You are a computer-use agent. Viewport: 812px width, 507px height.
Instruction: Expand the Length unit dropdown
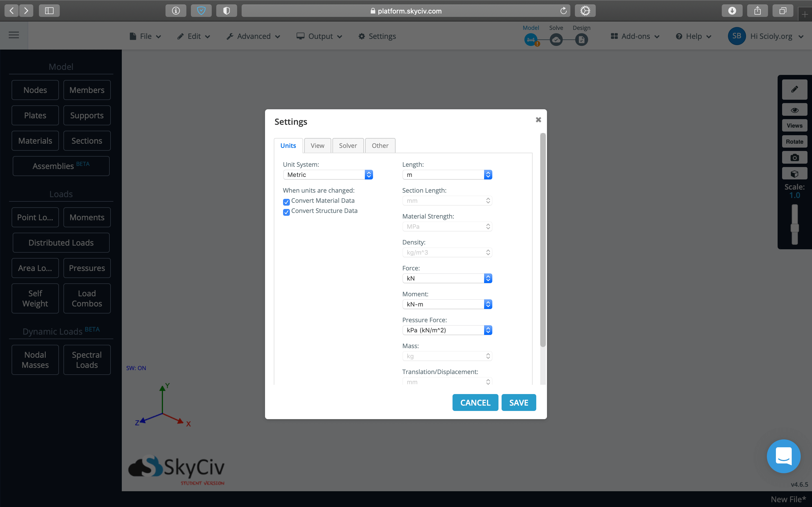click(487, 174)
